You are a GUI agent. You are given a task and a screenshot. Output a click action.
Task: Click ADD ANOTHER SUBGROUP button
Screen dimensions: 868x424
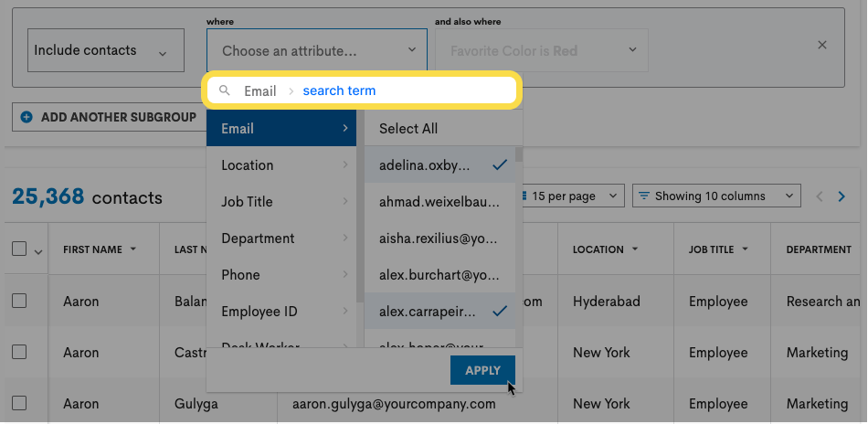109,117
